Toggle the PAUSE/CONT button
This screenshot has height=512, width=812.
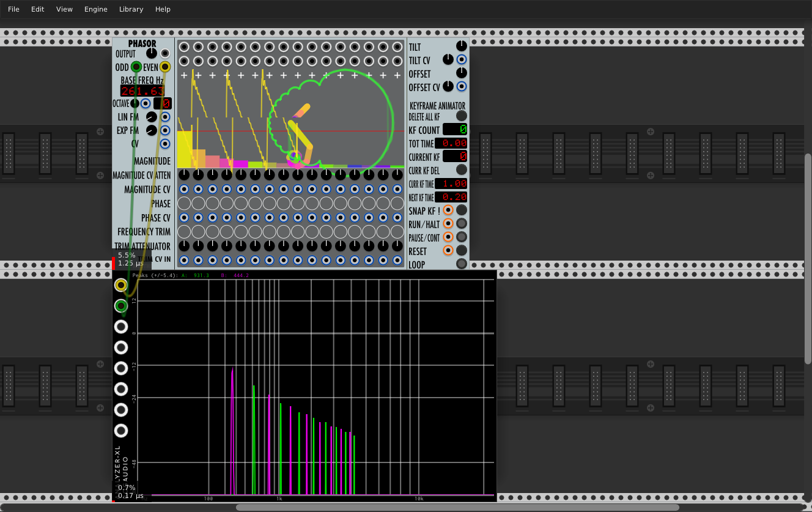tap(462, 237)
